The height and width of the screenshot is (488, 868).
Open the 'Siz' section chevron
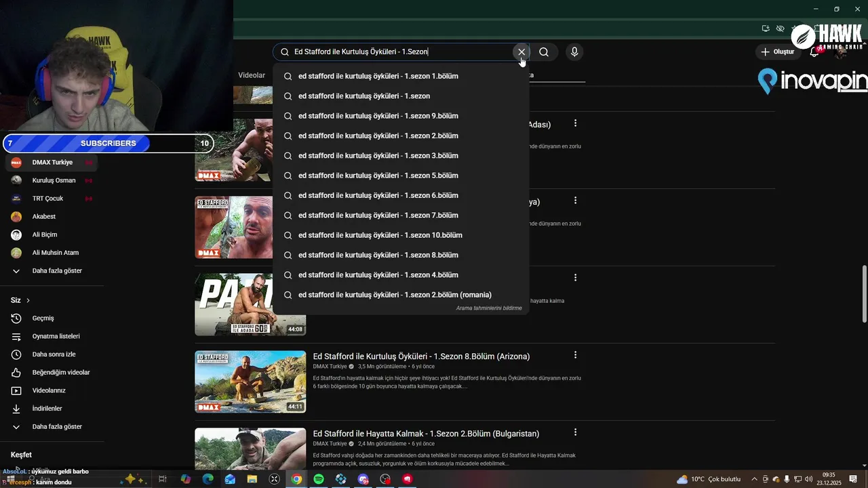pyautogui.click(x=28, y=300)
